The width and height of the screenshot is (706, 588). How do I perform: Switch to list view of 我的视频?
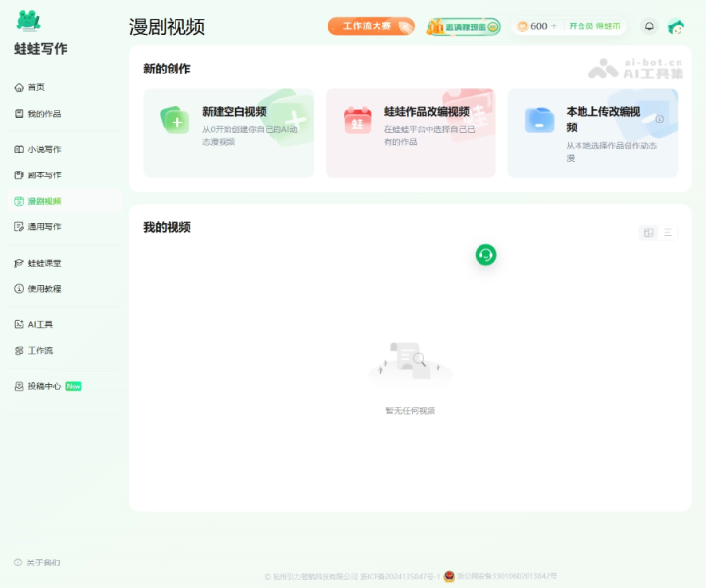point(668,232)
